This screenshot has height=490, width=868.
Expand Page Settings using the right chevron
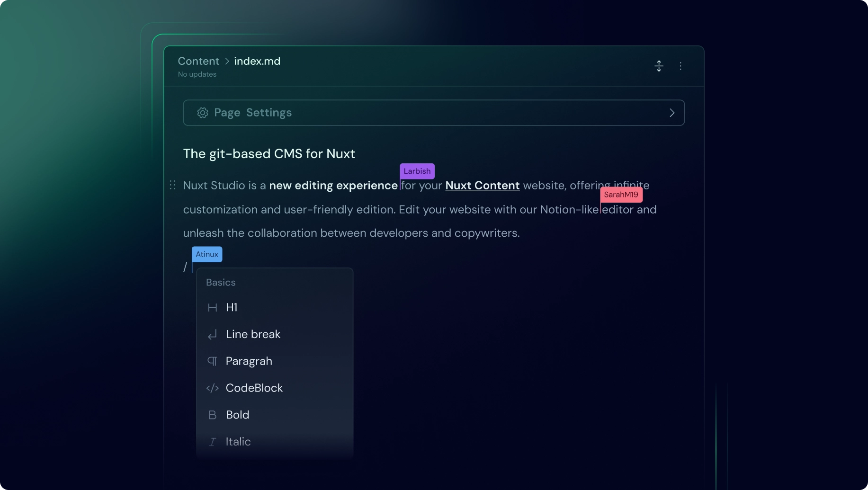pyautogui.click(x=671, y=113)
